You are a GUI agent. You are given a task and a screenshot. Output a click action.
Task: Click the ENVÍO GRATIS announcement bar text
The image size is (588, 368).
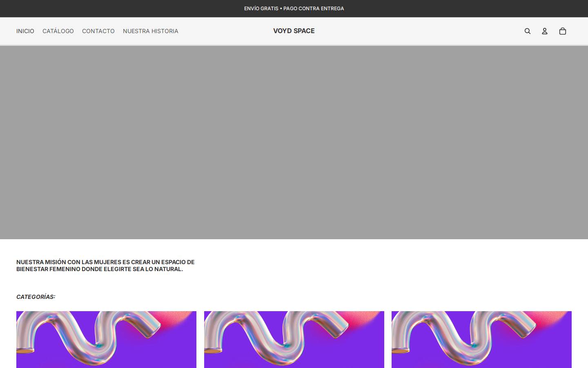tap(294, 9)
